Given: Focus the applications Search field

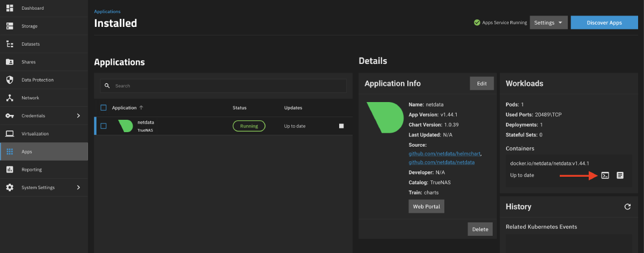Looking at the screenshot, I should tap(223, 86).
